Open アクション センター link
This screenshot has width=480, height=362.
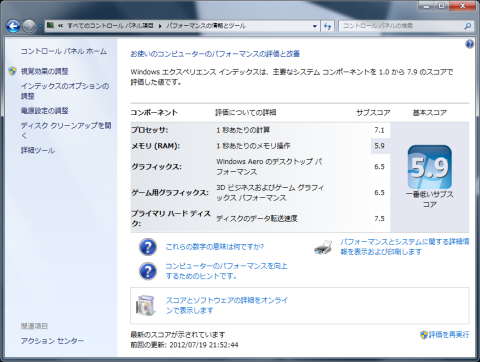click(x=52, y=341)
